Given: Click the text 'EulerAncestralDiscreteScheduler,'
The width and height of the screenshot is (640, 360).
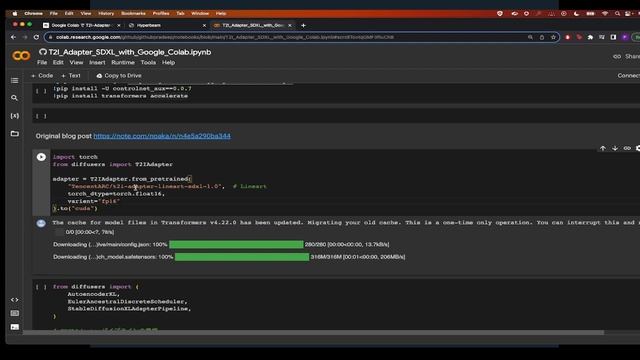Looking at the screenshot, I should coord(127,302).
